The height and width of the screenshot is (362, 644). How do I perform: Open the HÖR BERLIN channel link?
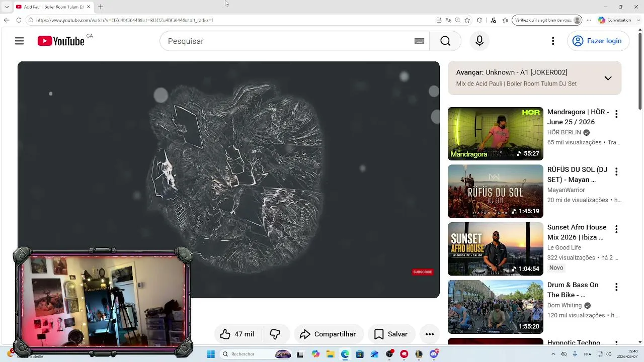tap(564, 133)
